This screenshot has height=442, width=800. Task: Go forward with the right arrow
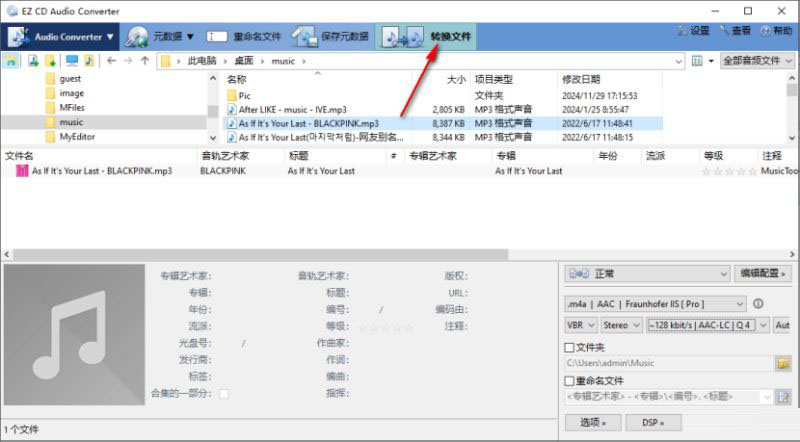click(128, 61)
